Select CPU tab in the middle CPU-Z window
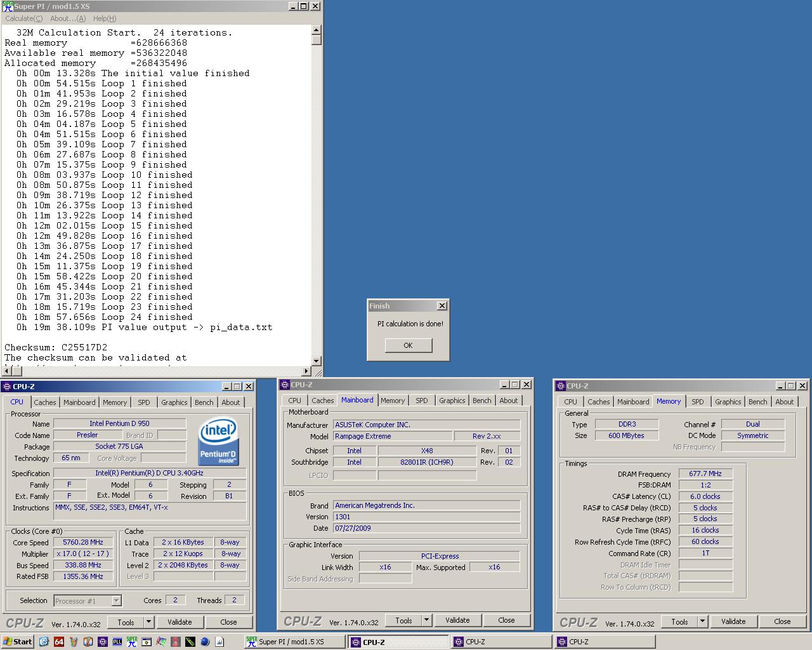The width and height of the screenshot is (812, 650). (294, 401)
